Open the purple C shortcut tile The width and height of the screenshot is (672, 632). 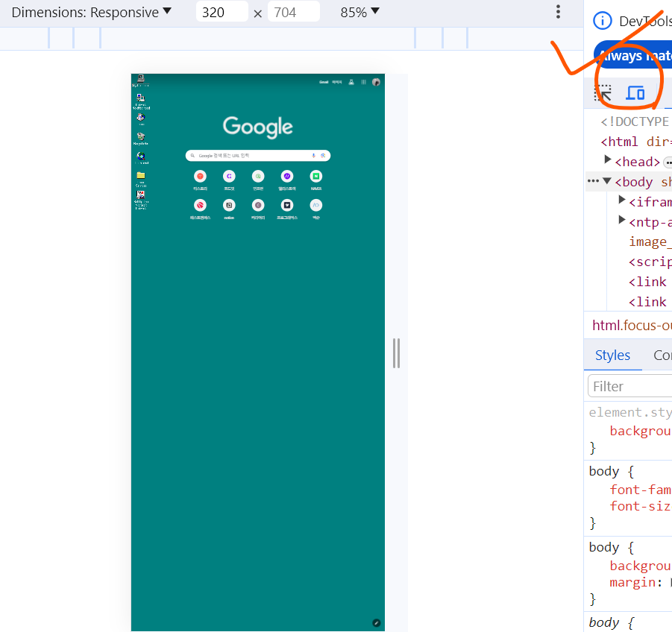229,176
